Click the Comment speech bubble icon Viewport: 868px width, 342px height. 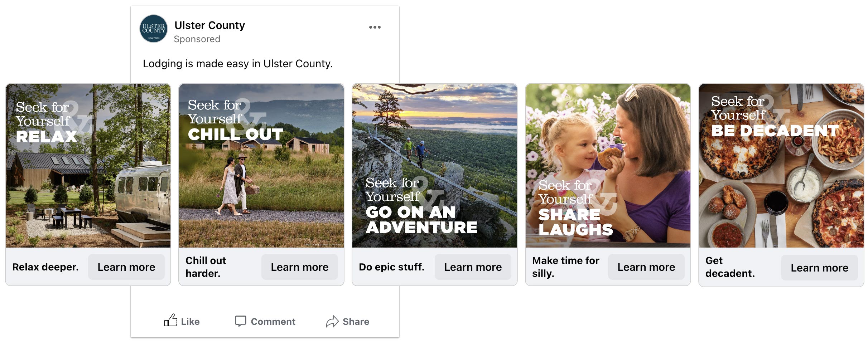(x=240, y=321)
